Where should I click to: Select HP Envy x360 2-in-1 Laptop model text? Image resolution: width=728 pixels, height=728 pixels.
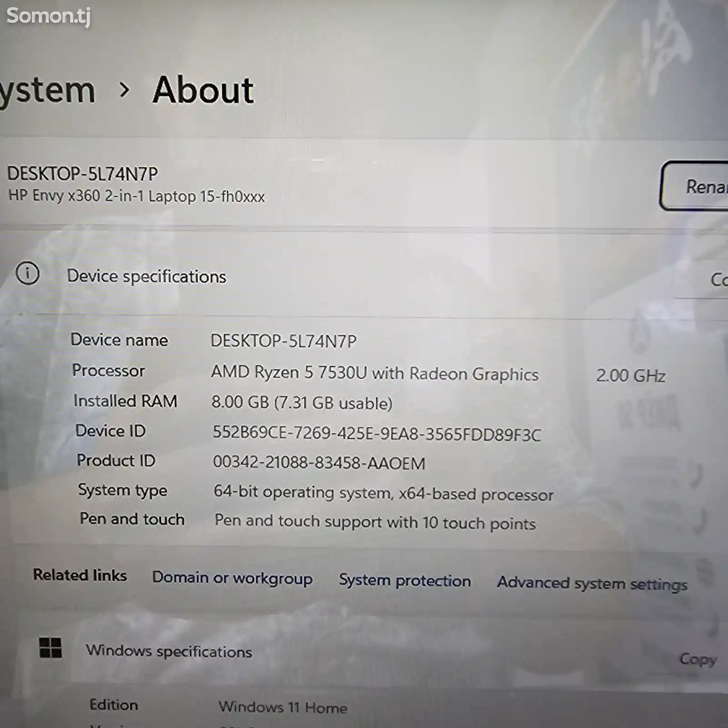tap(136, 196)
